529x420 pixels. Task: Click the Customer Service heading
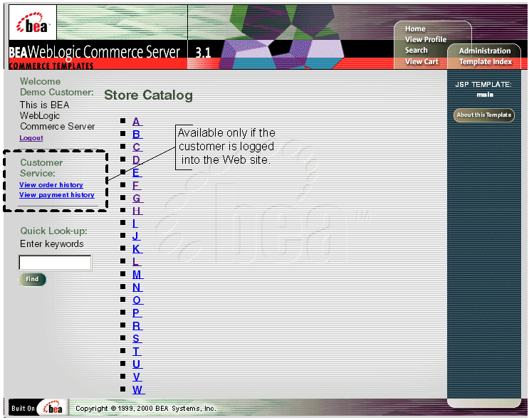pyautogui.click(x=41, y=168)
